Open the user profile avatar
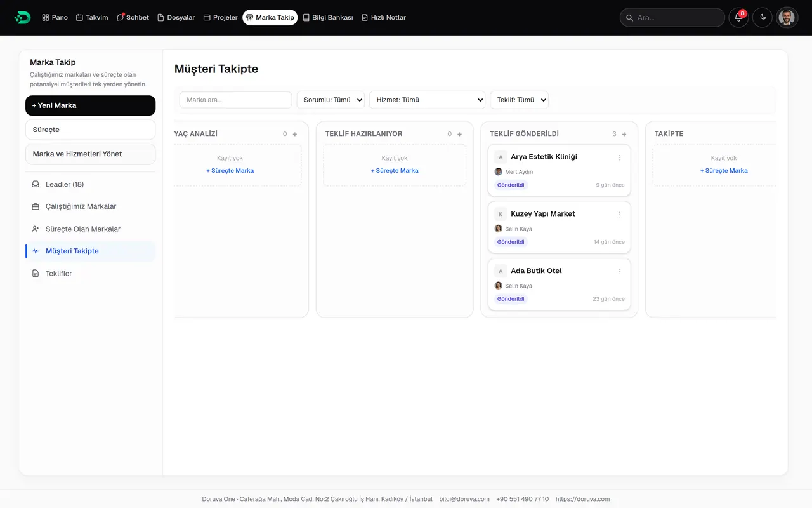 click(787, 17)
